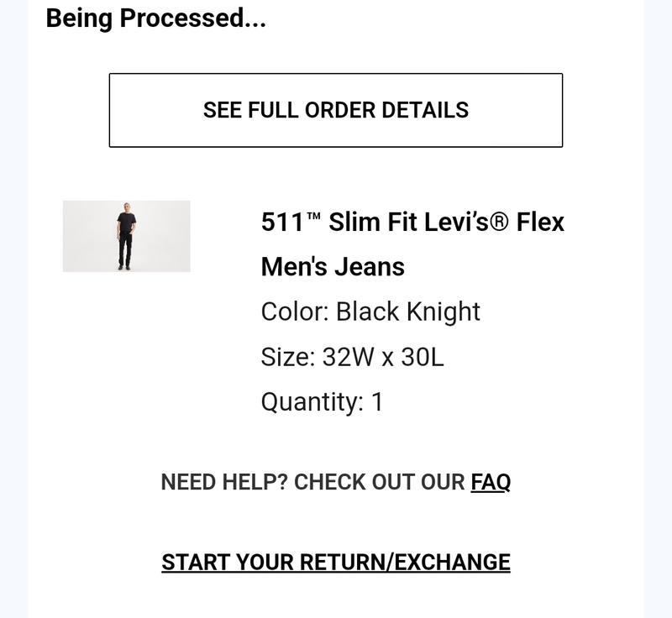Click the Black Knight color value
672x618 pixels.
pyautogui.click(x=407, y=312)
